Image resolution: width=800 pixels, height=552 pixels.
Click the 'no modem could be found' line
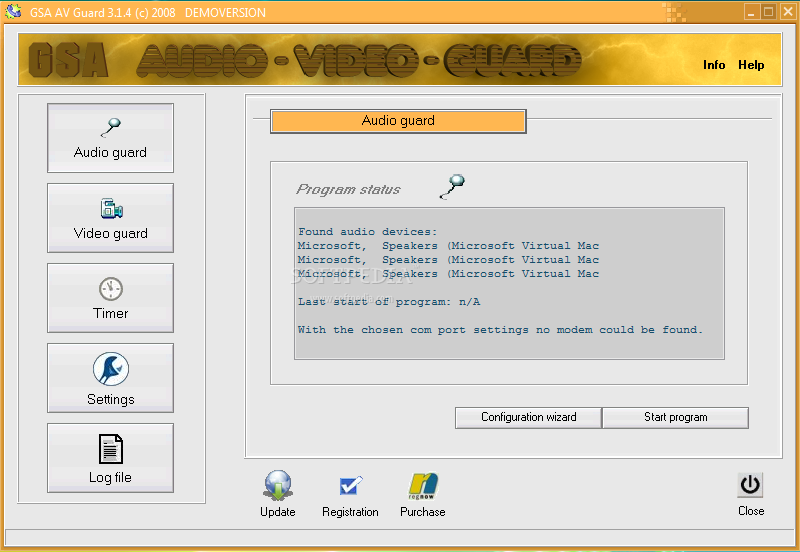point(500,330)
